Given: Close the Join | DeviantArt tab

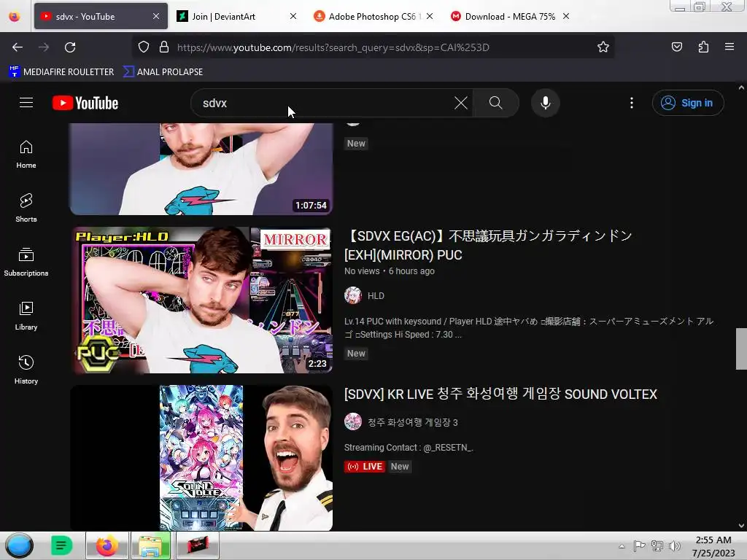Looking at the screenshot, I should point(293,16).
